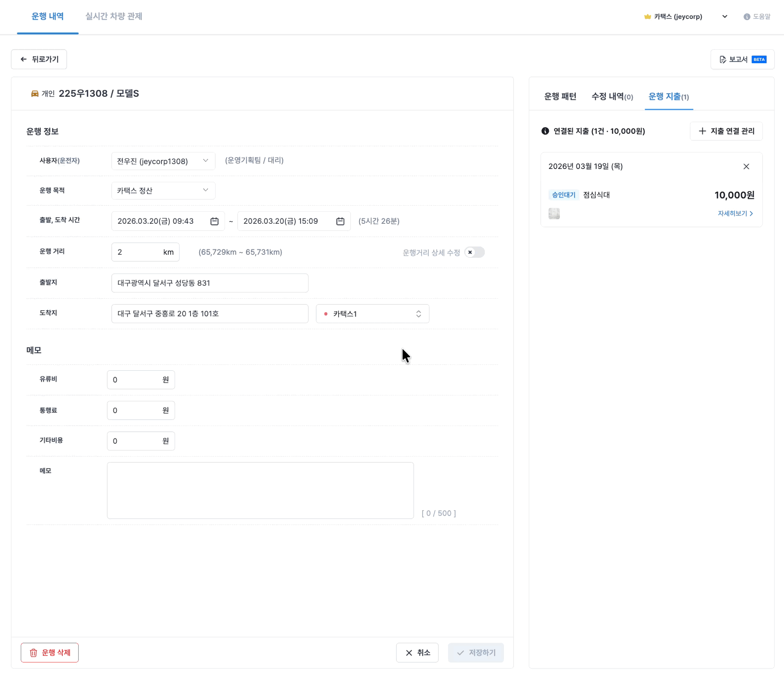Click the 취소 cancel button
The image size is (784, 678).
click(417, 653)
